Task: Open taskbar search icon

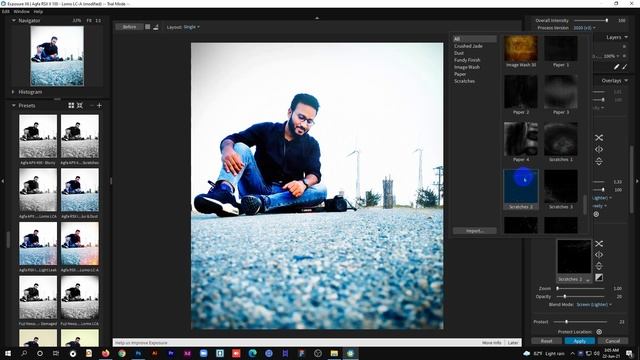Action: pyautogui.click(x=24, y=353)
